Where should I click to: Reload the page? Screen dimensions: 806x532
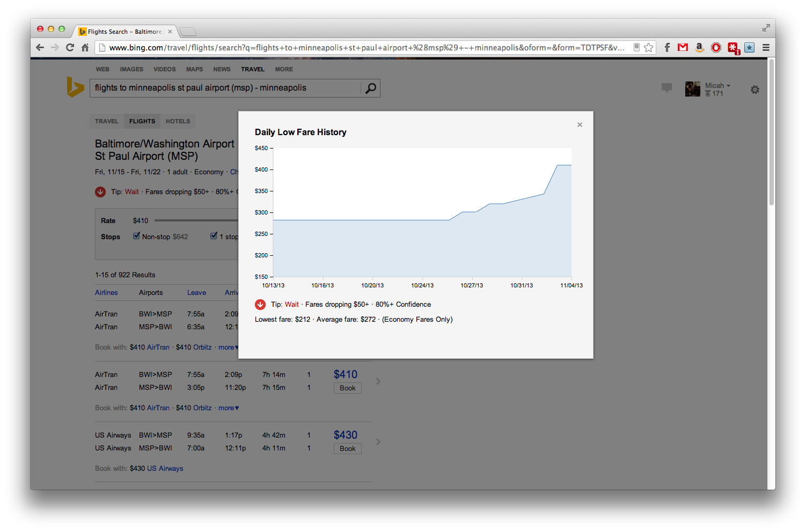(70, 48)
